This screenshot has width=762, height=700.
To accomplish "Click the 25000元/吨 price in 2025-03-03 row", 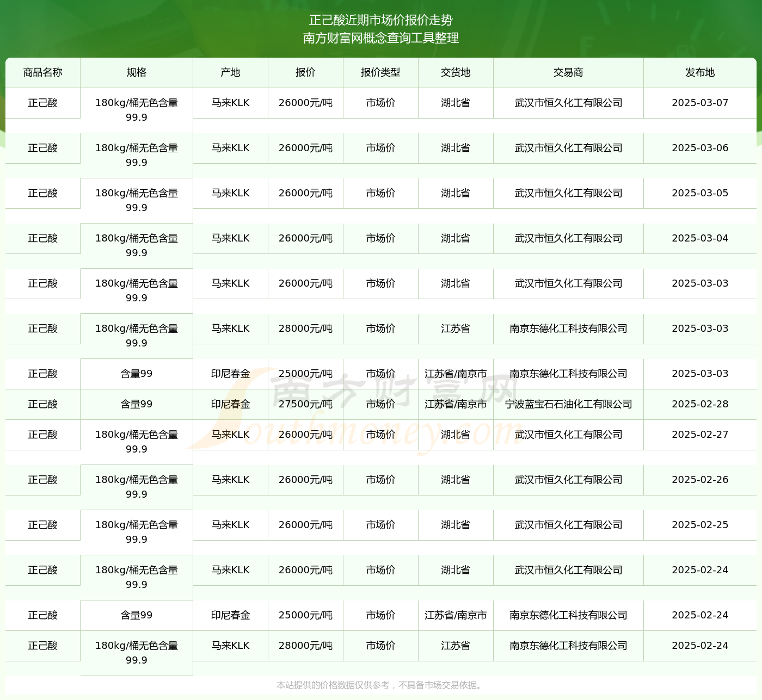I will tap(306, 374).
